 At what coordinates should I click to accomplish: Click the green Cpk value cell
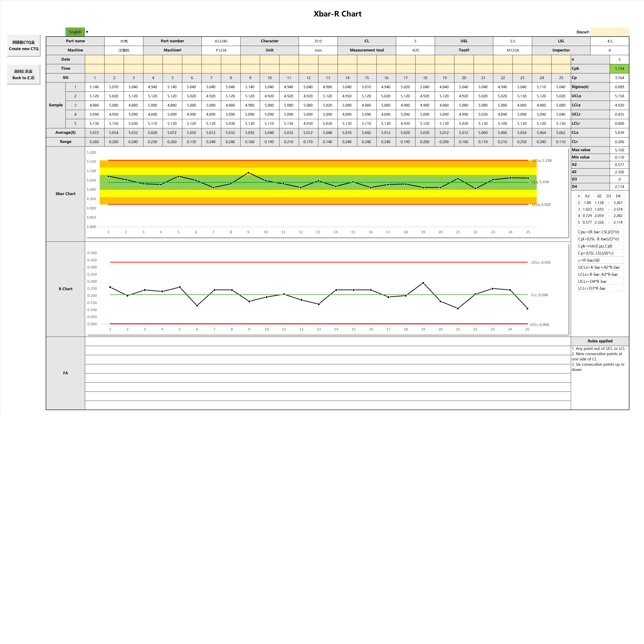point(619,68)
